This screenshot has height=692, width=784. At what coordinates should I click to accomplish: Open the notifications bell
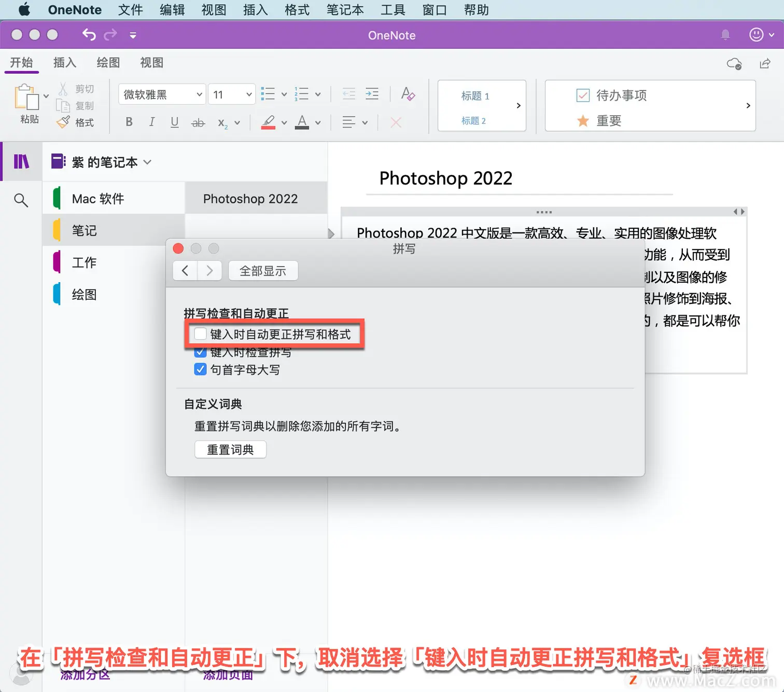coord(725,35)
